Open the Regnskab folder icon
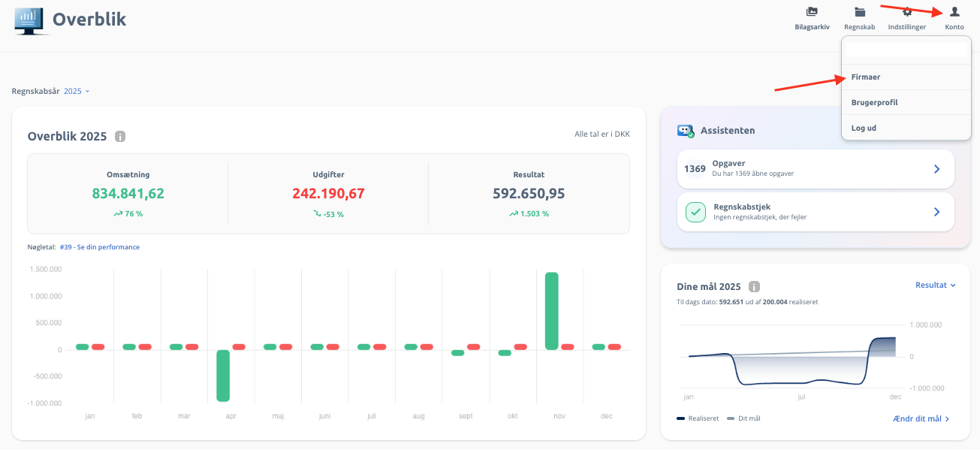 pyautogui.click(x=859, y=12)
